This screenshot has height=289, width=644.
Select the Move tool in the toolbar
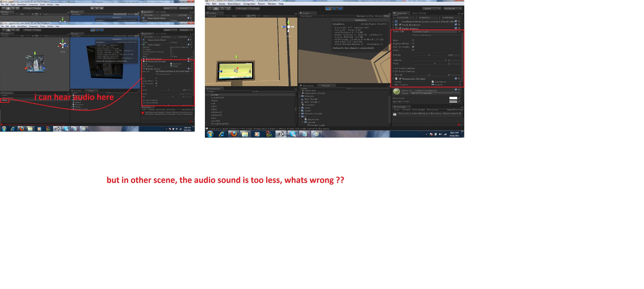coord(216,9)
